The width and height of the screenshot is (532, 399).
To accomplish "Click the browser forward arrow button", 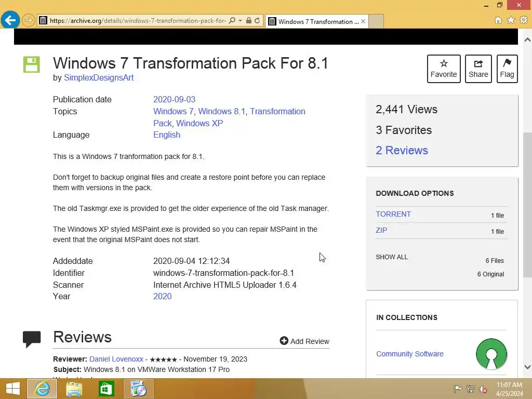I will (x=29, y=20).
